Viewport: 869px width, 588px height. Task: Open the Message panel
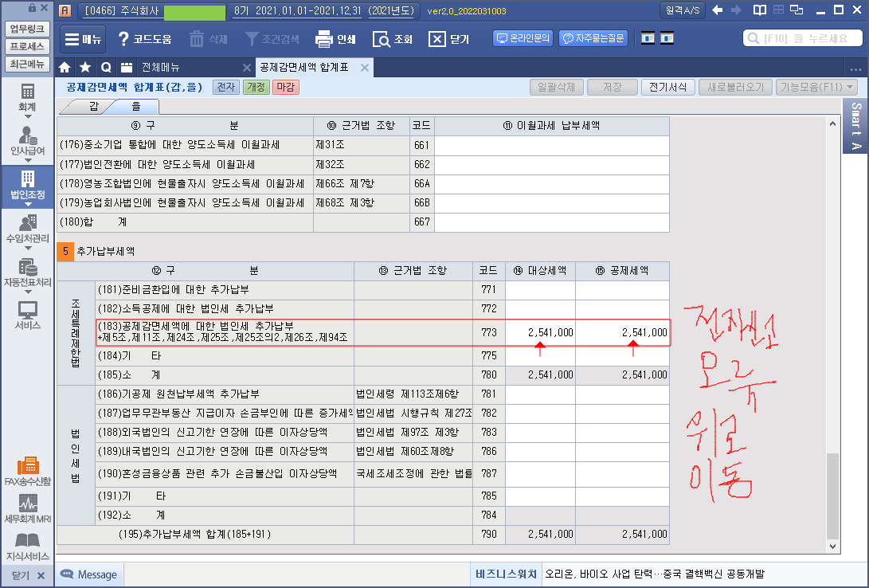[88, 574]
